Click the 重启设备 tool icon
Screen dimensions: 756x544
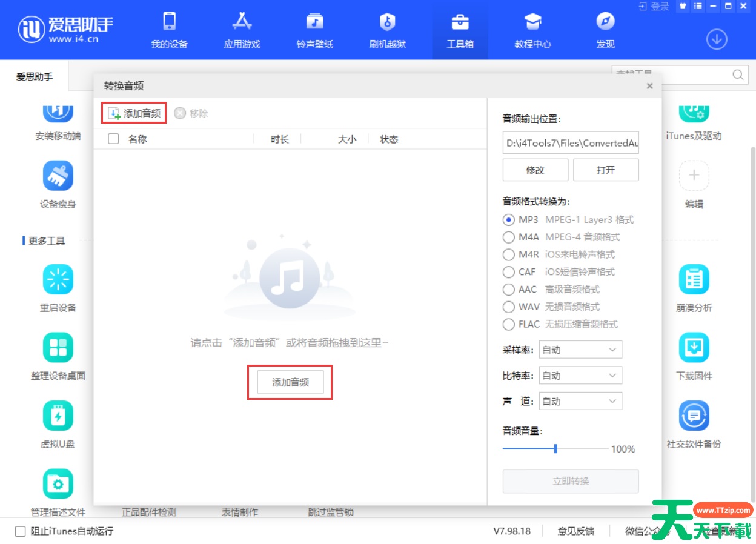[x=58, y=280]
